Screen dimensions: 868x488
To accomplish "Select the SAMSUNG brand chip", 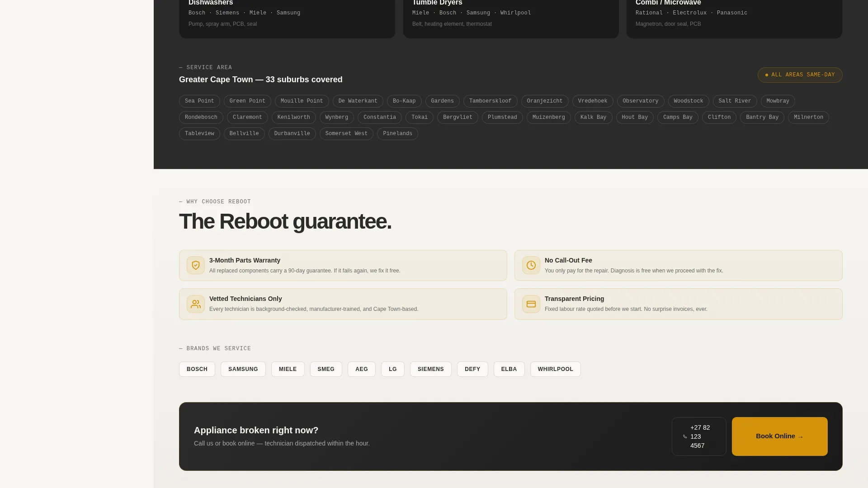I will pos(243,369).
